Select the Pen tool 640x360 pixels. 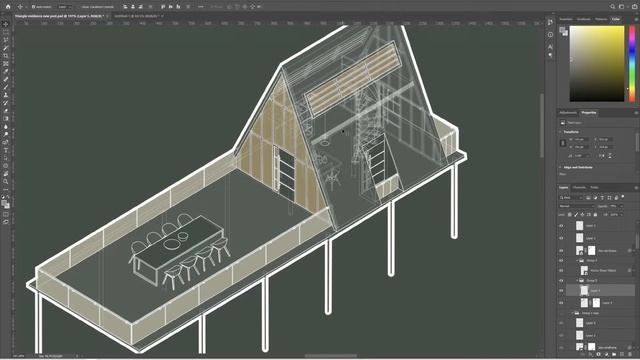6,142
